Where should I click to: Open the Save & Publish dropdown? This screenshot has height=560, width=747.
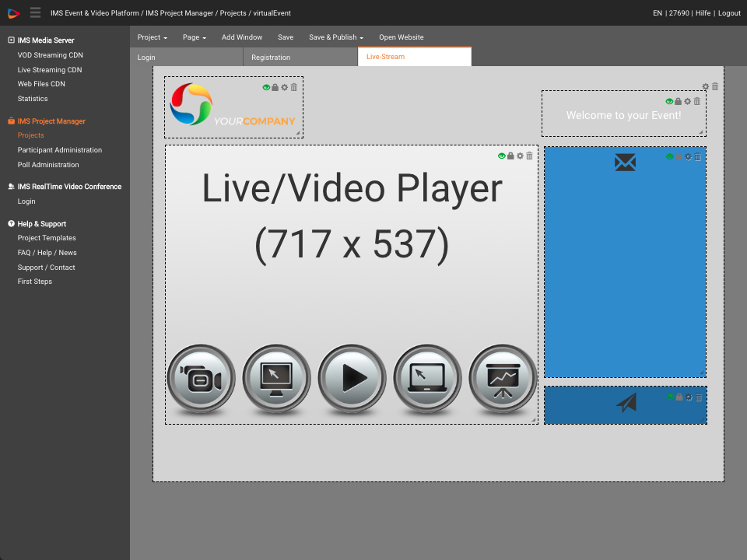(x=335, y=37)
